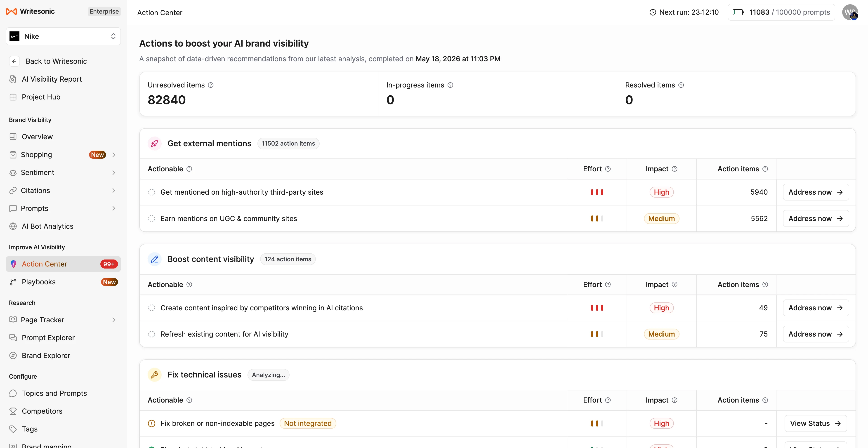Click the Prompt Explorer icon

pos(13,337)
